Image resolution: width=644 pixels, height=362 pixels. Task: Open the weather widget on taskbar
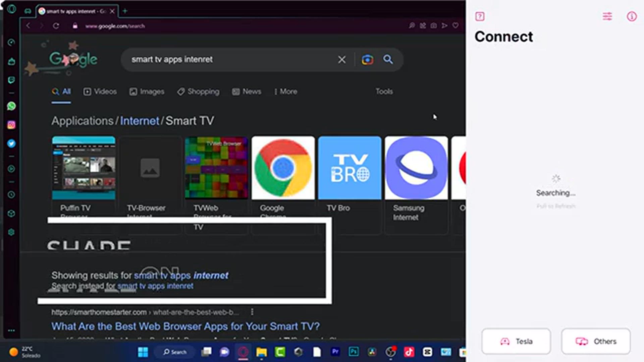tap(24, 352)
